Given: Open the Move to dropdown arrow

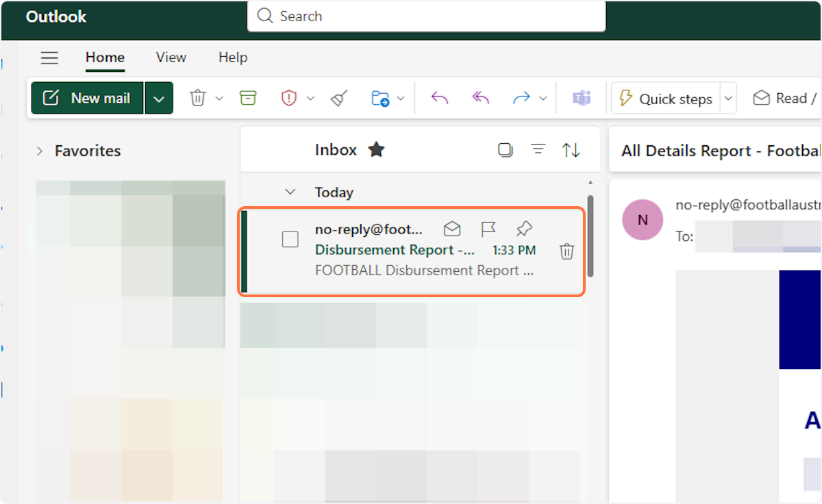Looking at the screenshot, I should pos(401,99).
